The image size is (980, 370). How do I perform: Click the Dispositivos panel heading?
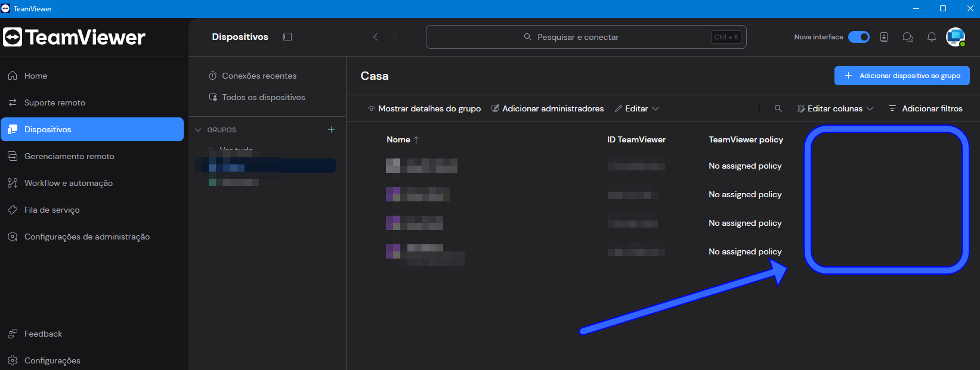pos(240,37)
